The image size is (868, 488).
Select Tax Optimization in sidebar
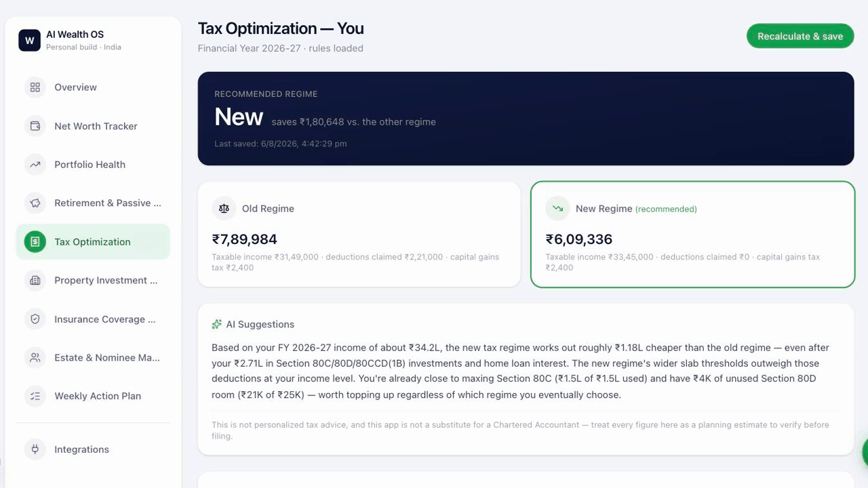tap(93, 242)
